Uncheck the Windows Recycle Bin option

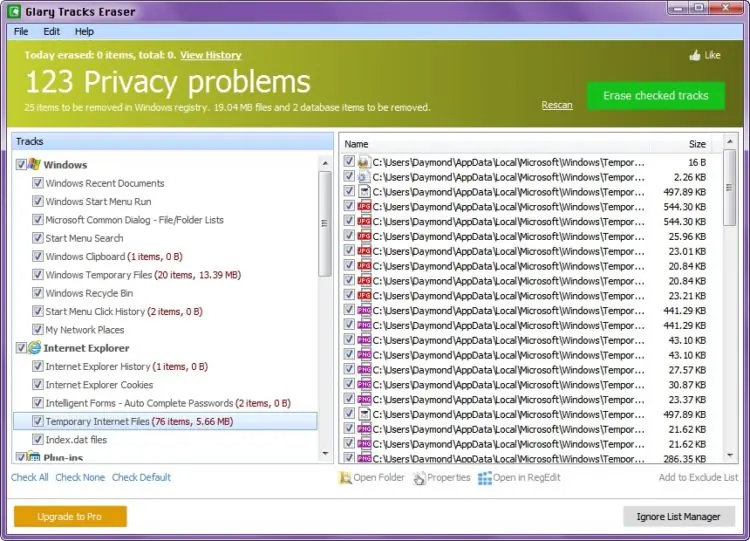[x=37, y=293]
